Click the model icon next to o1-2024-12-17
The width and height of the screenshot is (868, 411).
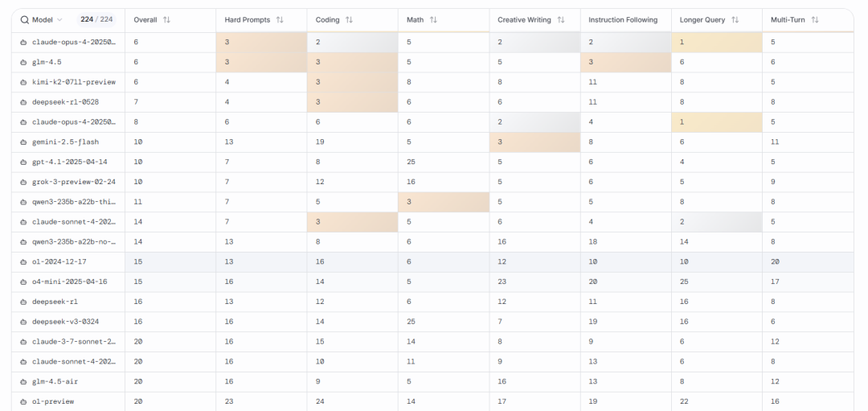tap(24, 261)
